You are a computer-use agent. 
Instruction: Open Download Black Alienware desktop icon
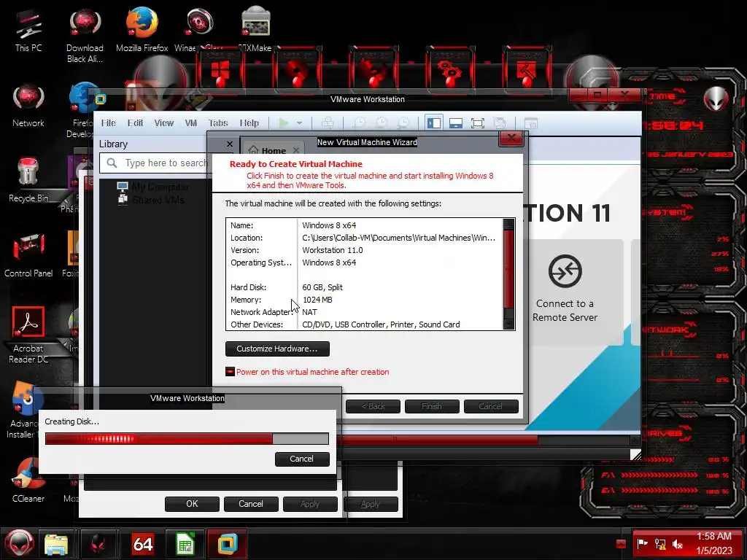(x=85, y=35)
